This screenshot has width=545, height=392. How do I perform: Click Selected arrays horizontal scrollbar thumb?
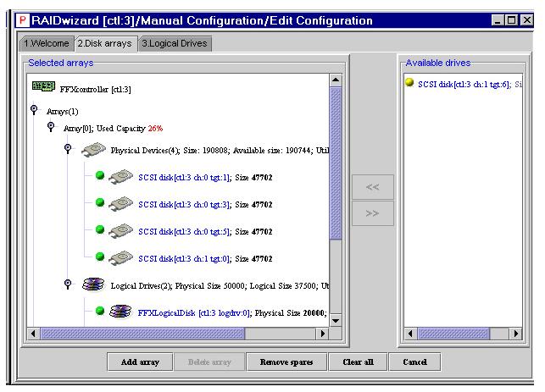click(142, 334)
